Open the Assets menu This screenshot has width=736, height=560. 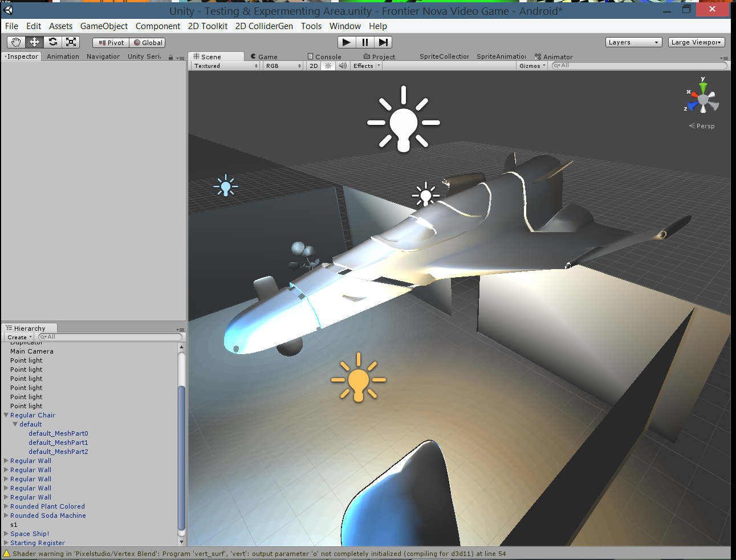point(60,26)
